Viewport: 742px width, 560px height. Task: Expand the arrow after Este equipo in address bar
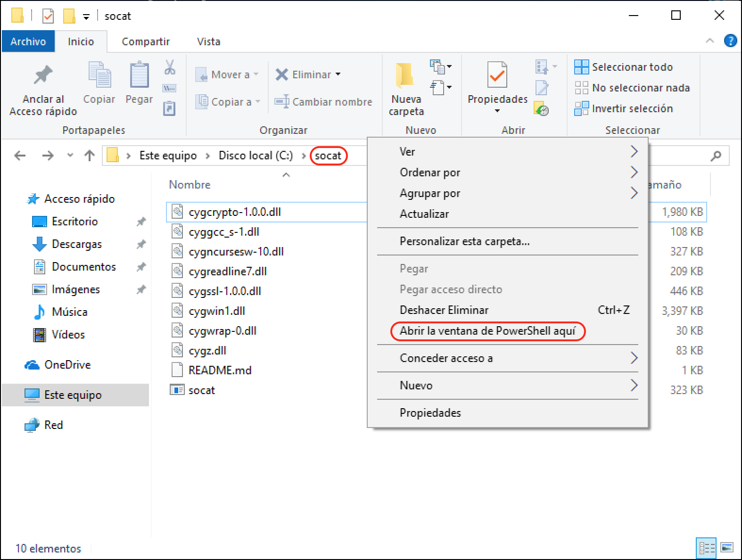tap(207, 156)
